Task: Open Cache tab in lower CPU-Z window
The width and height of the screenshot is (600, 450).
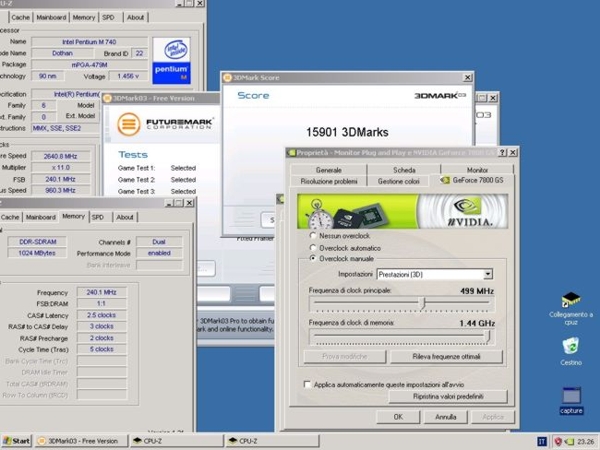Action: [10, 217]
